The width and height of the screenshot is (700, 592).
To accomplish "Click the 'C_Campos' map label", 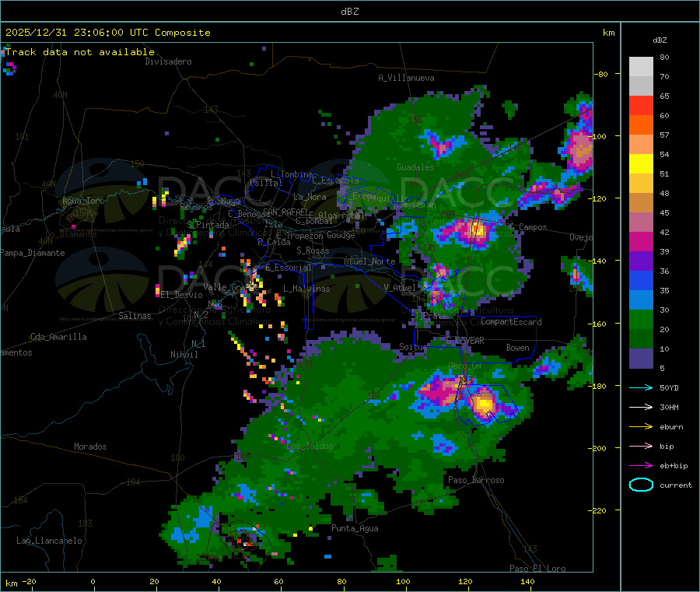I will click(528, 227).
